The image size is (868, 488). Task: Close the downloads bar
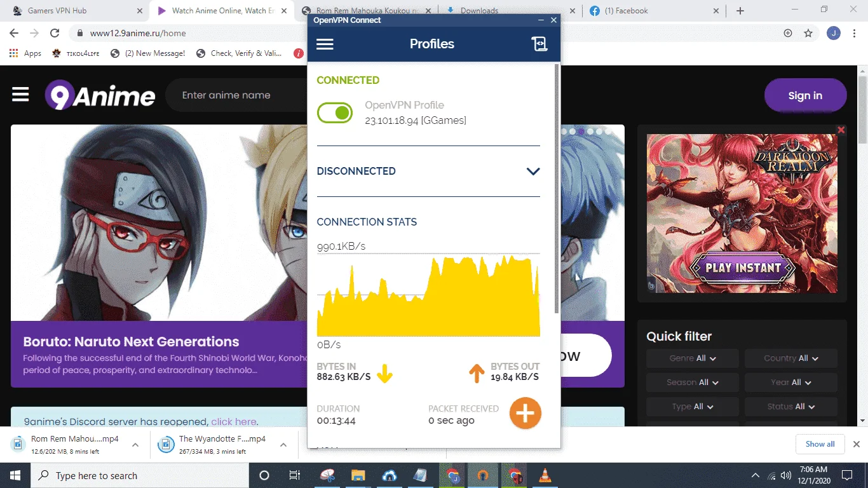(857, 444)
